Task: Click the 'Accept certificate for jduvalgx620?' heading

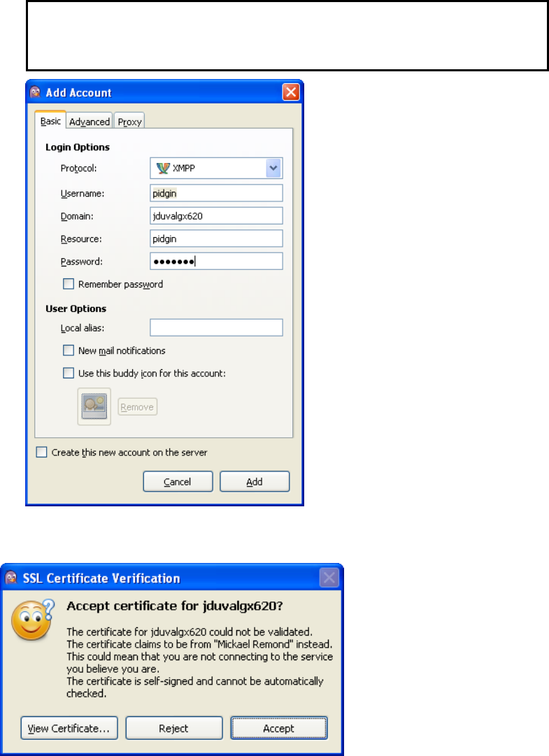Action: (174, 606)
